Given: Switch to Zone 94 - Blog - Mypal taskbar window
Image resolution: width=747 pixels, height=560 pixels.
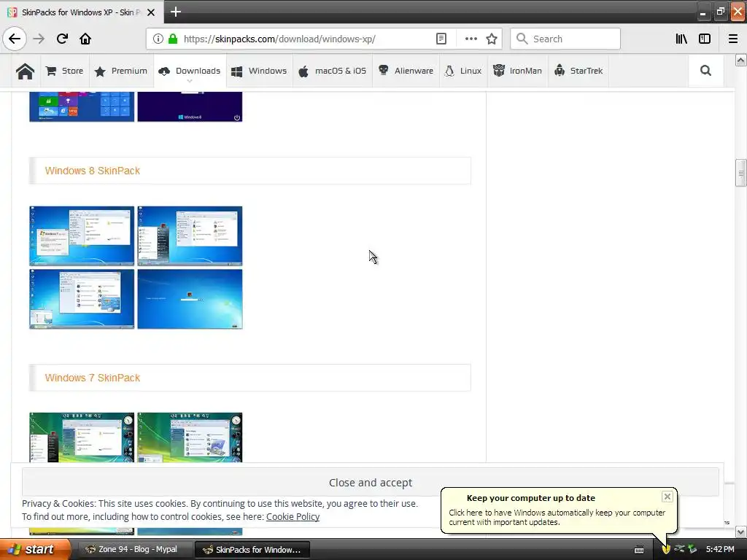Looking at the screenshot, I should click(135, 550).
